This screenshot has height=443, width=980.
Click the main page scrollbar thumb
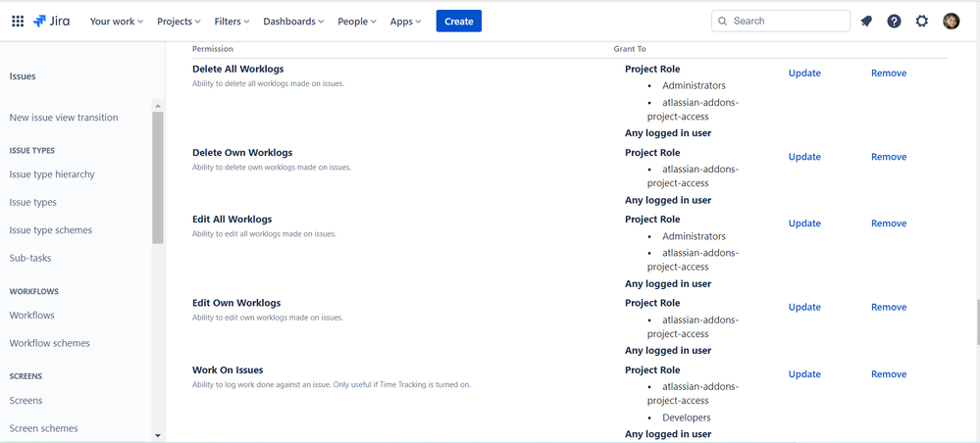977,322
